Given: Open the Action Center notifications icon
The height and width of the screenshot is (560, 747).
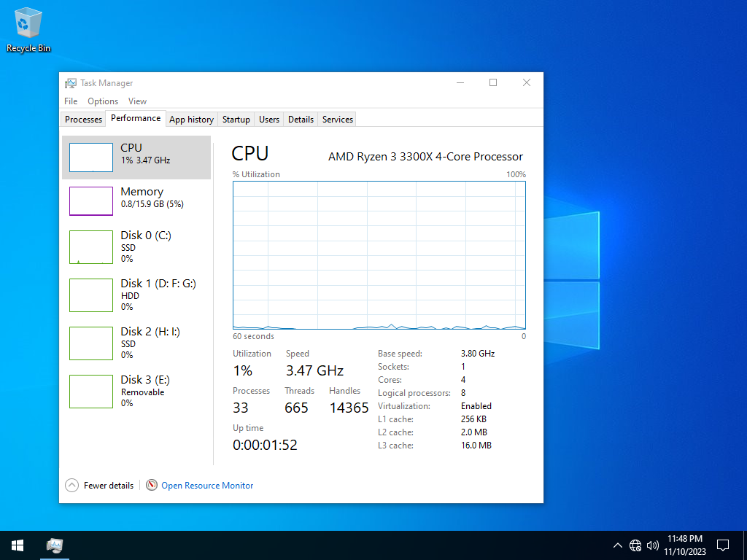Looking at the screenshot, I should click(723, 545).
